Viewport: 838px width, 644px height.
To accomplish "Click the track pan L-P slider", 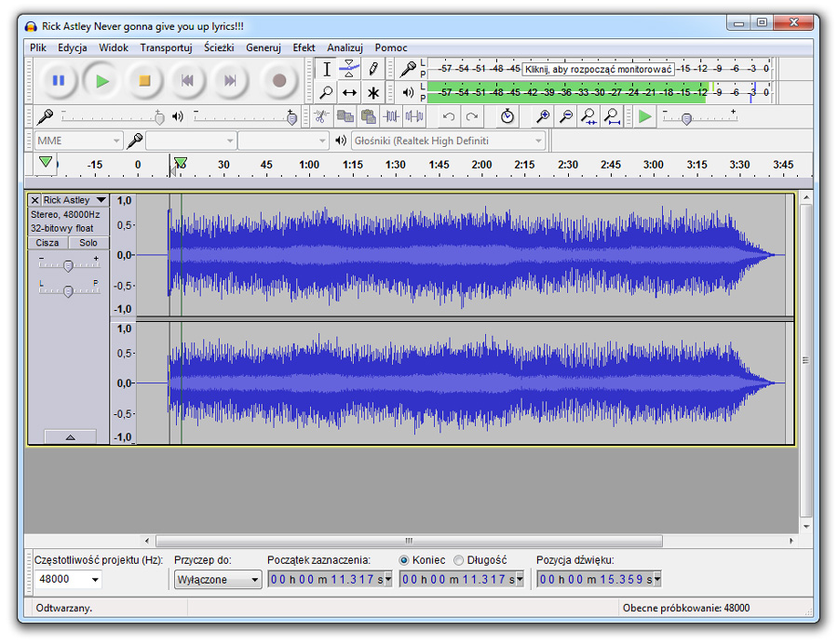I will tap(68, 289).
